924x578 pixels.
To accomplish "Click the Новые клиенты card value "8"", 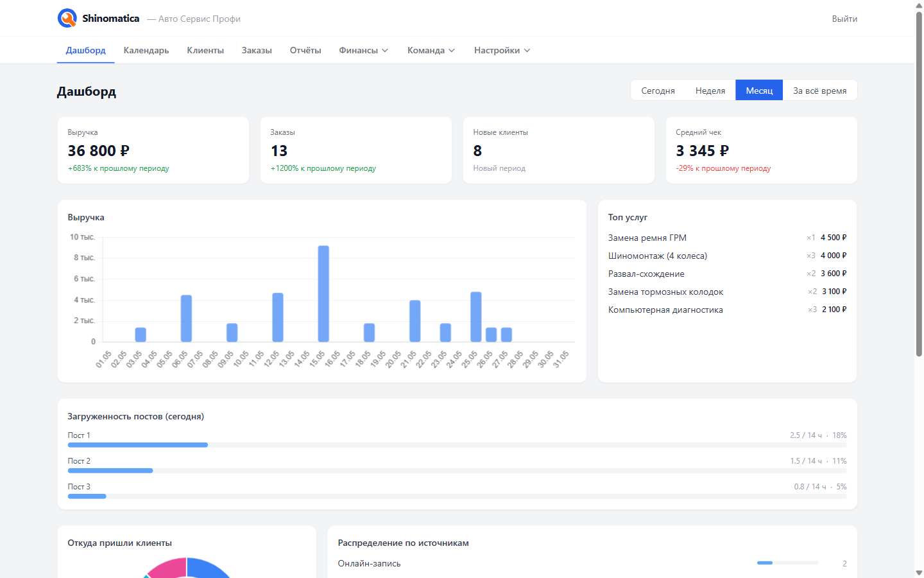I will tap(477, 151).
